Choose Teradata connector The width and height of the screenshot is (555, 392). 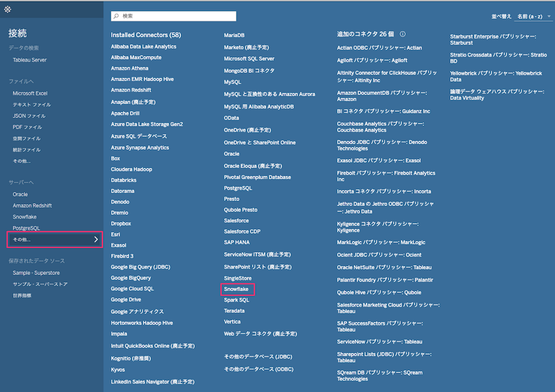(x=234, y=311)
